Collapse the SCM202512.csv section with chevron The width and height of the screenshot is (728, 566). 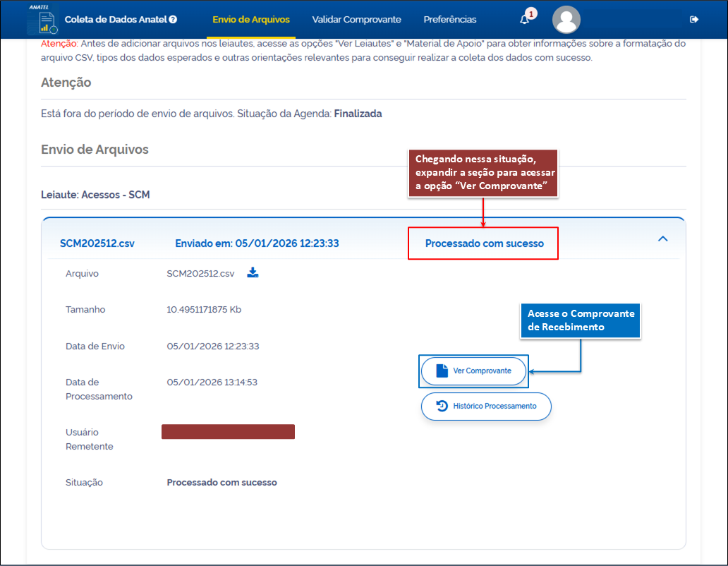pyautogui.click(x=662, y=239)
